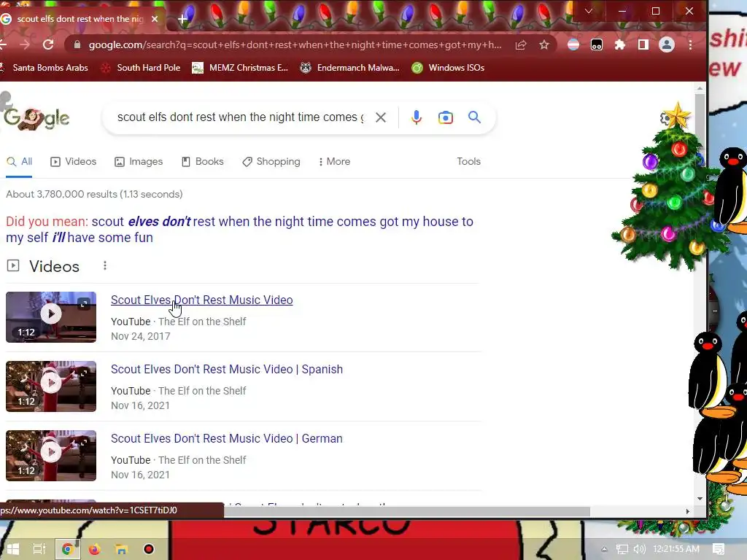Viewport: 747px width, 560px height.
Task: Open the search Tools options
Action: click(x=469, y=162)
